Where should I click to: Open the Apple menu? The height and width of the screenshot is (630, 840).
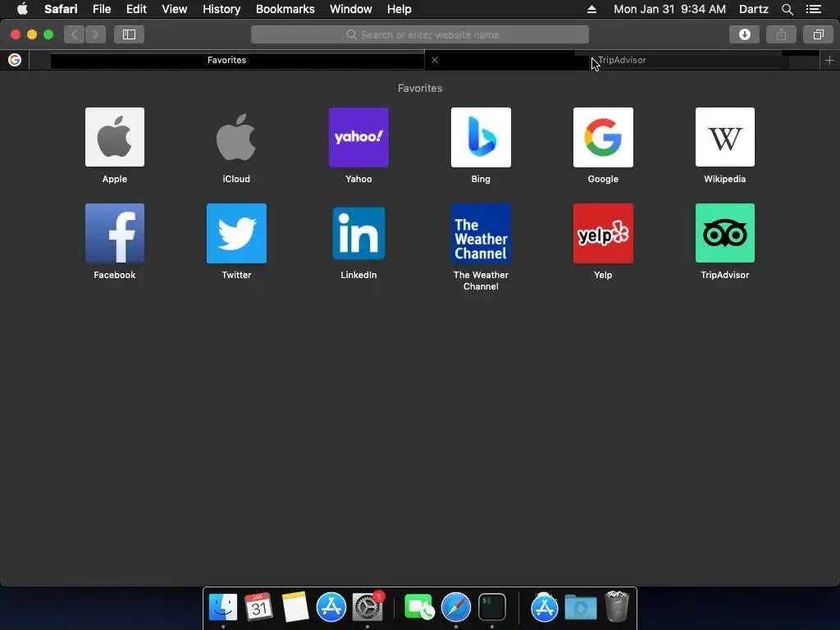click(22, 9)
